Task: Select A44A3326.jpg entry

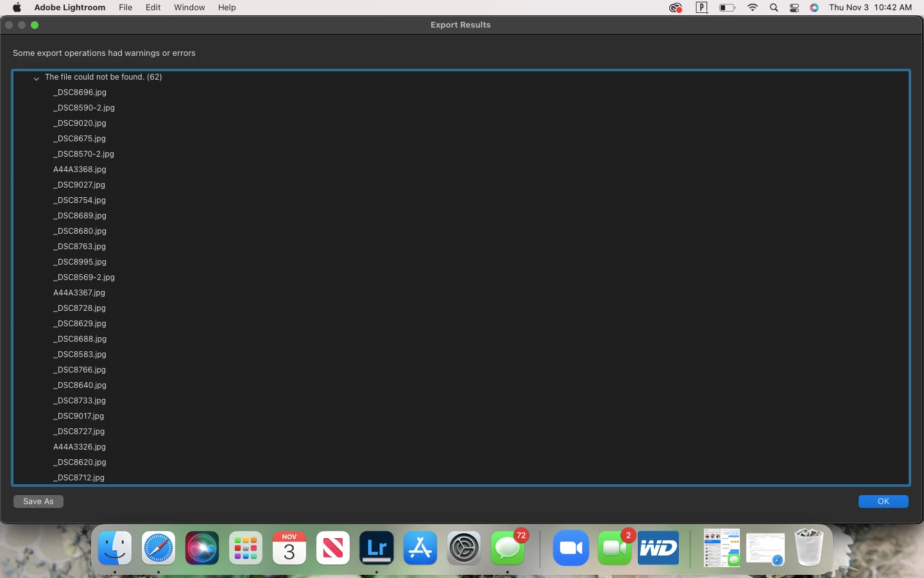Action: (80, 447)
